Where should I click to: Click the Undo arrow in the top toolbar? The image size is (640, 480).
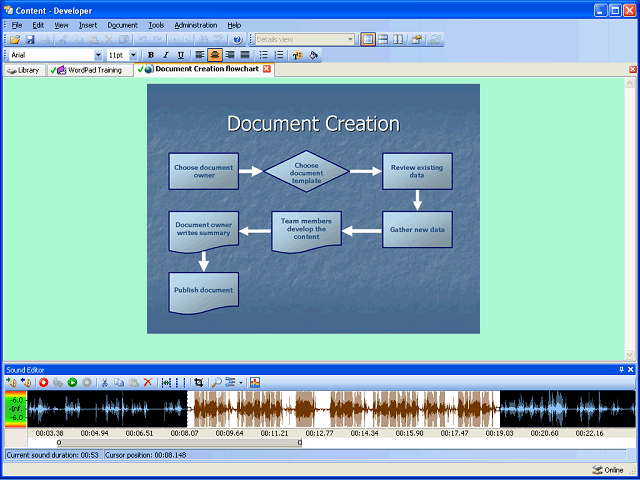(142, 40)
